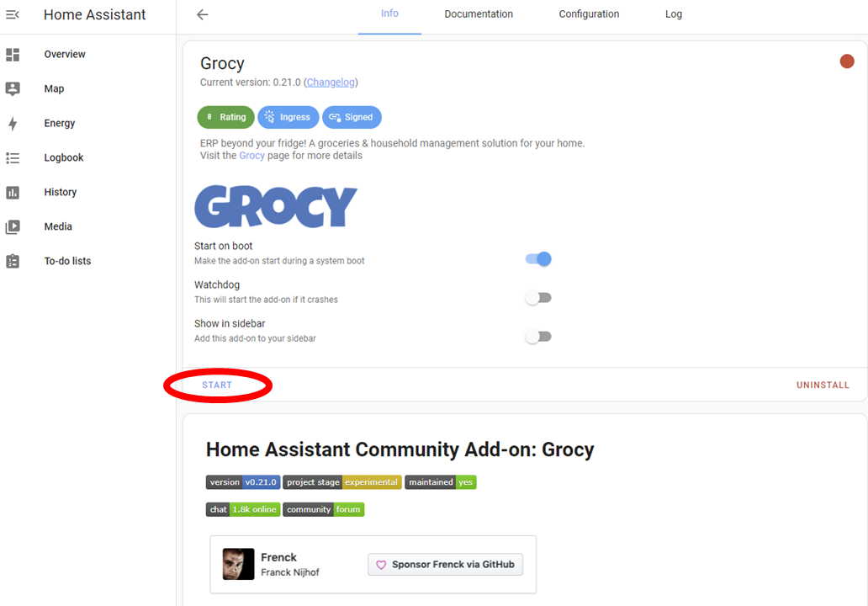This screenshot has height=606, width=868.
Task: Click 'Home Assistant Community Add-on: Grocy' heading
Action: (x=400, y=449)
